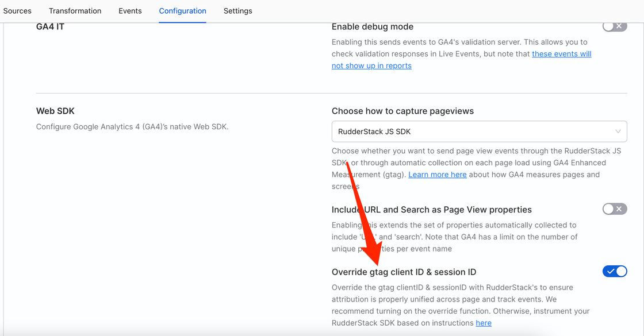Viewport: 644px width, 336px height.
Task: Click 'Override gtag client ID & session ID' label
Action: [404, 272]
